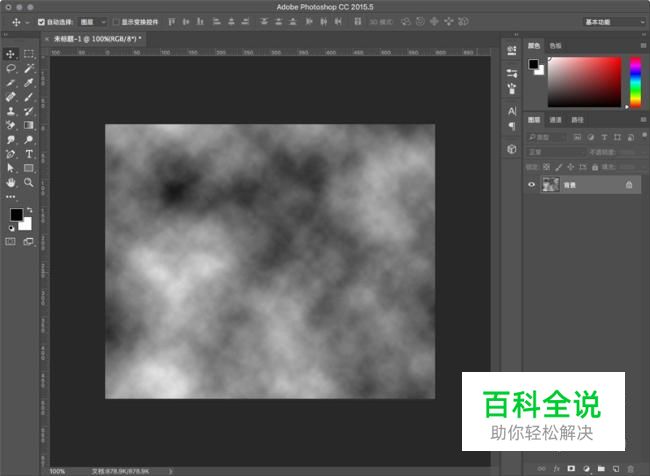Select the Lasso tool
This screenshot has width=650, height=476.
[x=10, y=68]
